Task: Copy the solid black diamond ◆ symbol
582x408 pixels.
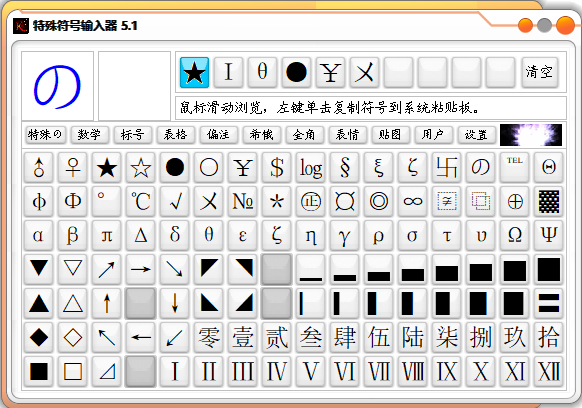Action: click(x=39, y=337)
